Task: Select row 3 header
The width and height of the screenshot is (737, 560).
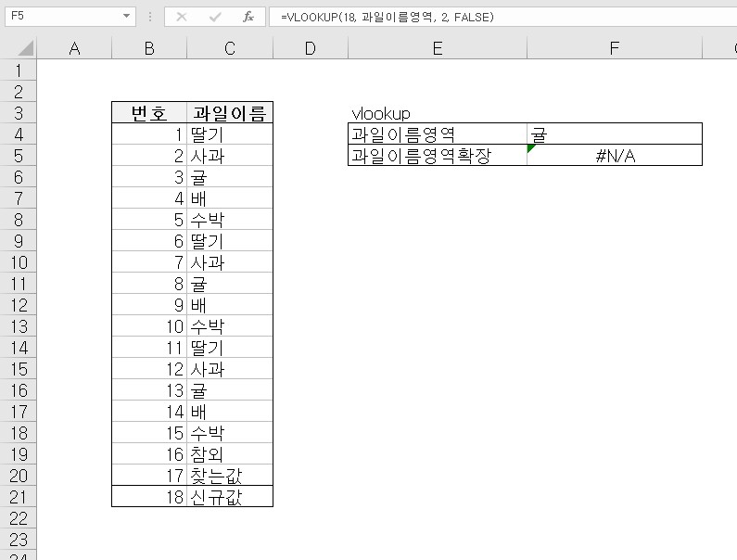Action: tap(19, 113)
